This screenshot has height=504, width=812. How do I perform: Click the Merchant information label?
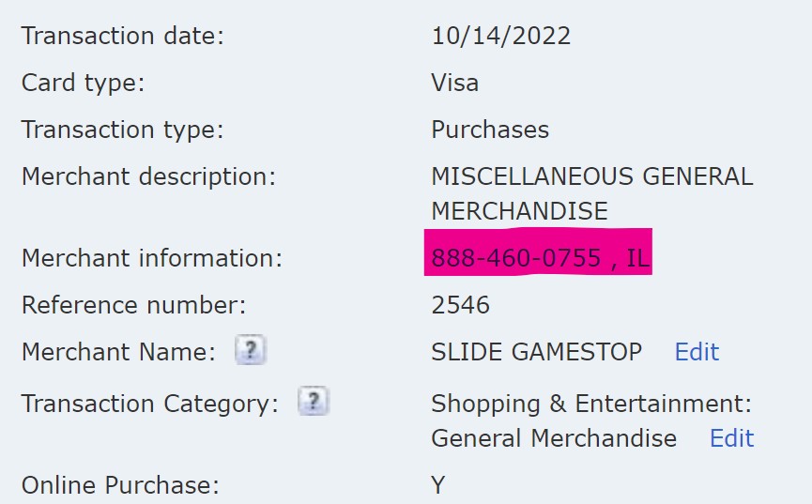(x=151, y=258)
